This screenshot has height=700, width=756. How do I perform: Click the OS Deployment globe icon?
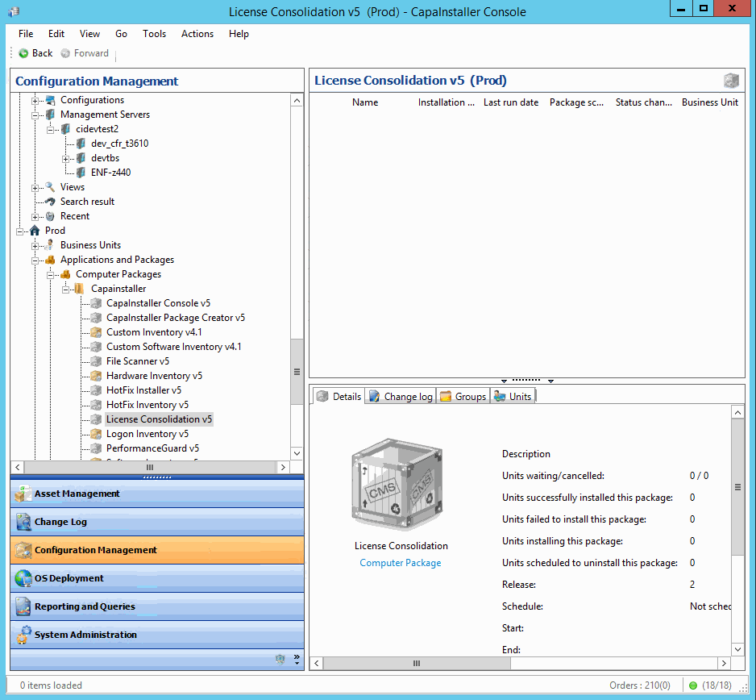[x=23, y=578]
